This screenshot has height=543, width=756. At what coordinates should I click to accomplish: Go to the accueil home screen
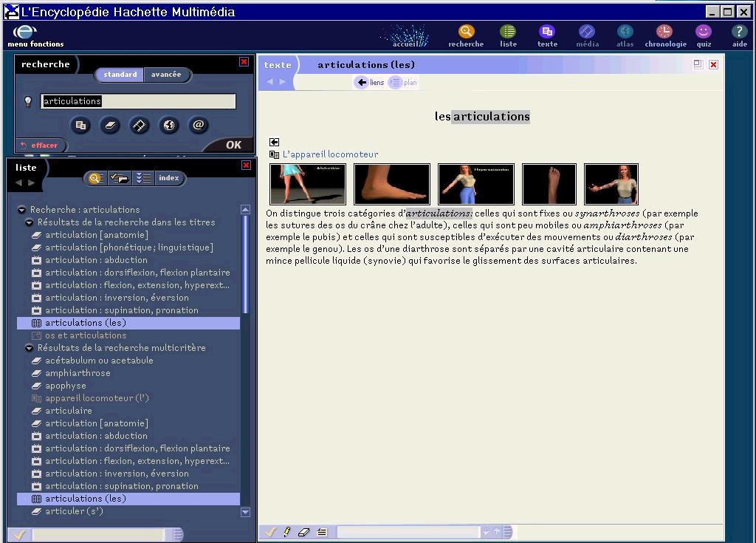(x=405, y=36)
